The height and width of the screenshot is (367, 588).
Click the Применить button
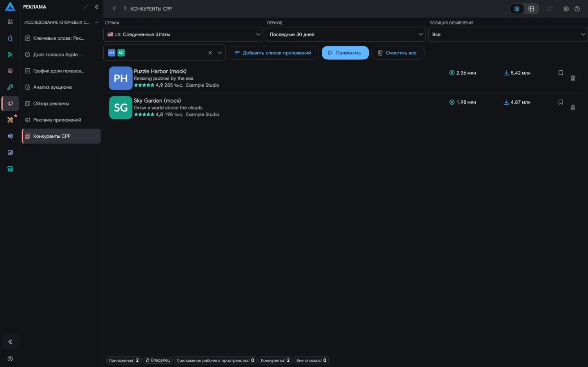pyautogui.click(x=345, y=53)
